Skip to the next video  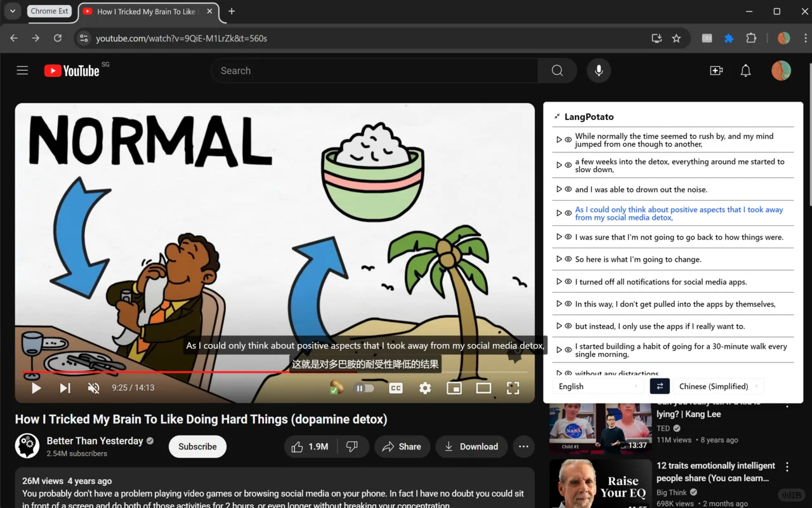(65, 387)
